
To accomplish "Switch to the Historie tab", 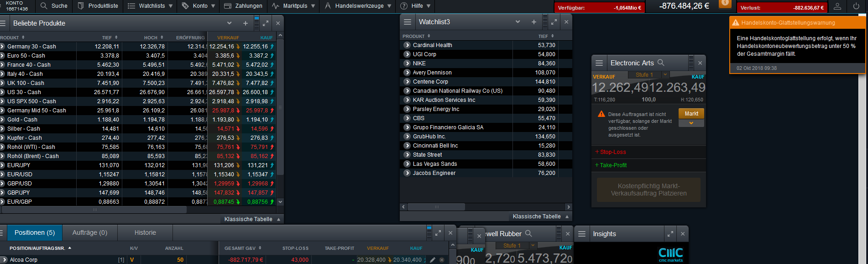I will tap(145, 232).
